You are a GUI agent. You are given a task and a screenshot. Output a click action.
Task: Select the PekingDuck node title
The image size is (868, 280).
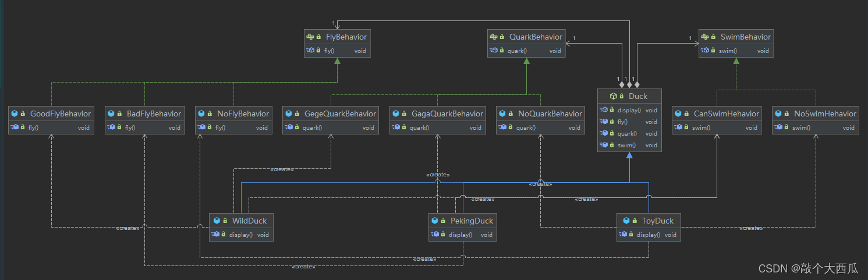472,221
